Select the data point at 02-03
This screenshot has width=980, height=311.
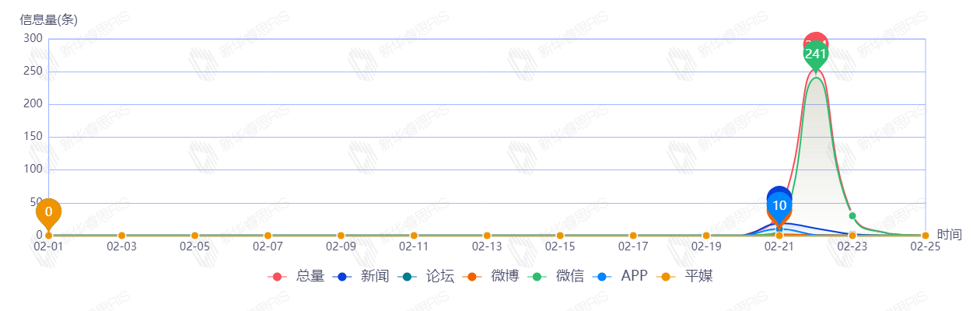[121, 236]
